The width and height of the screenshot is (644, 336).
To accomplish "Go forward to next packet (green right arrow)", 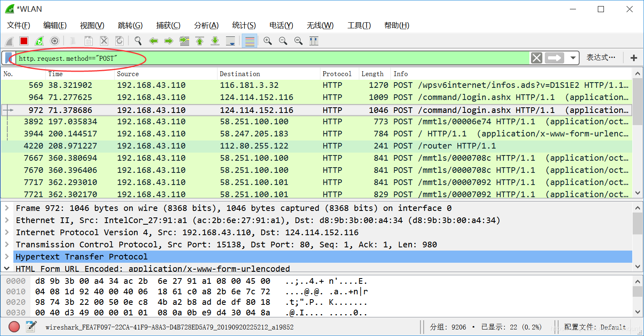I will [x=169, y=41].
